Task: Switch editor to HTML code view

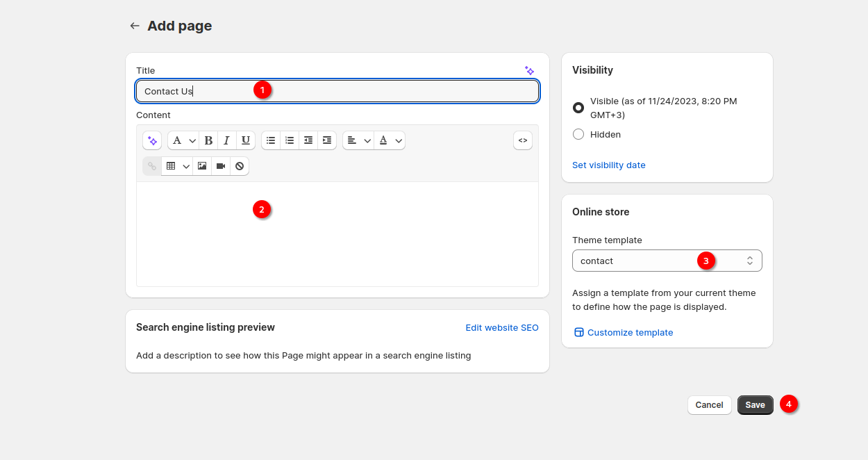Action: (x=523, y=140)
